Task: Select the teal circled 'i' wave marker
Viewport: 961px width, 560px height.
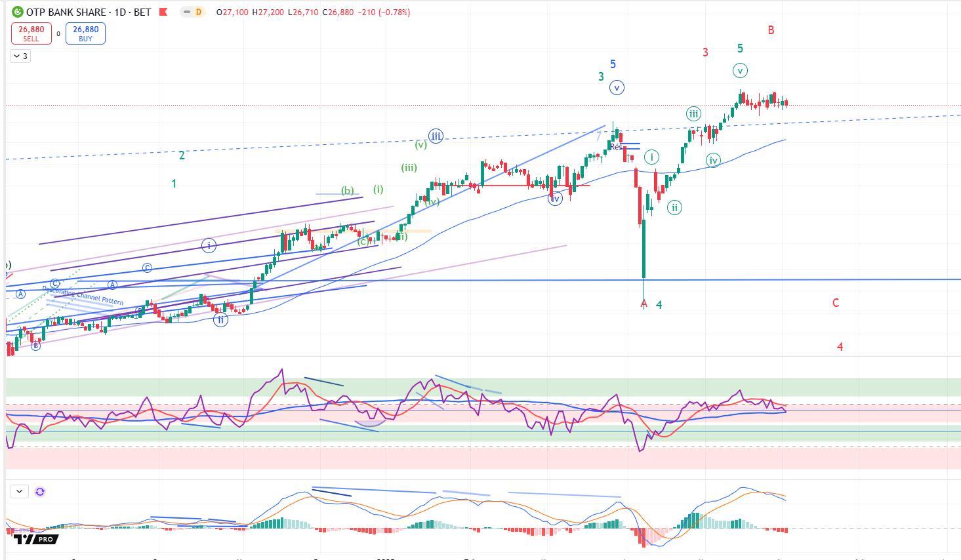Action: click(x=651, y=157)
